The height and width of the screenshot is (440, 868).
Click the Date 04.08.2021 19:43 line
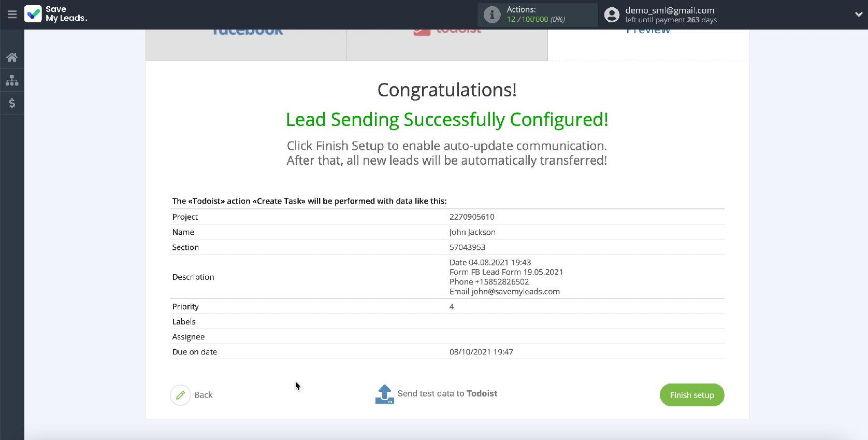coord(490,262)
